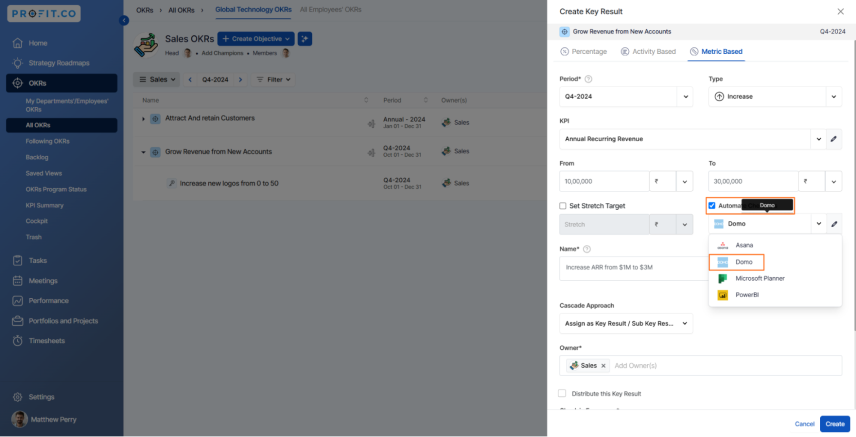This screenshot has height=437, width=856.
Task: Click the help icon next to Name
Action: [587, 249]
